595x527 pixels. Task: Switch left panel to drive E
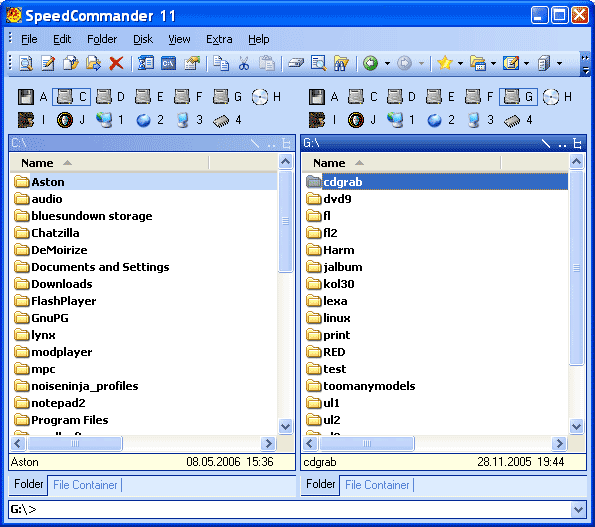pos(150,97)
